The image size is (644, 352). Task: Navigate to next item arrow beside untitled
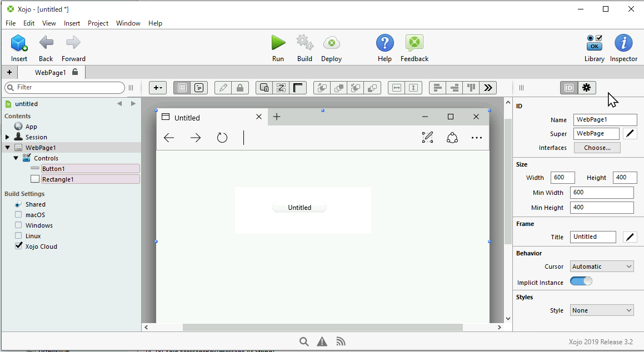pos(133,103)
